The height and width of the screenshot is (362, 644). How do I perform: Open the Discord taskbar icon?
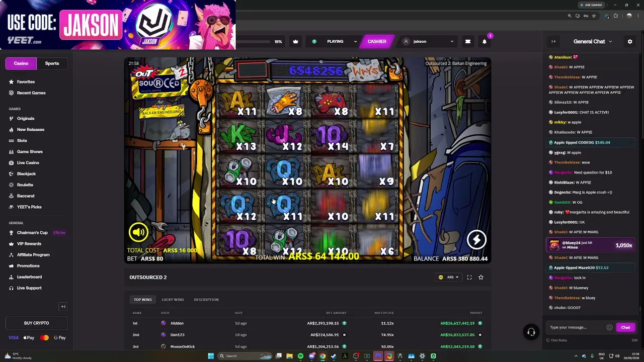(311, 356)
